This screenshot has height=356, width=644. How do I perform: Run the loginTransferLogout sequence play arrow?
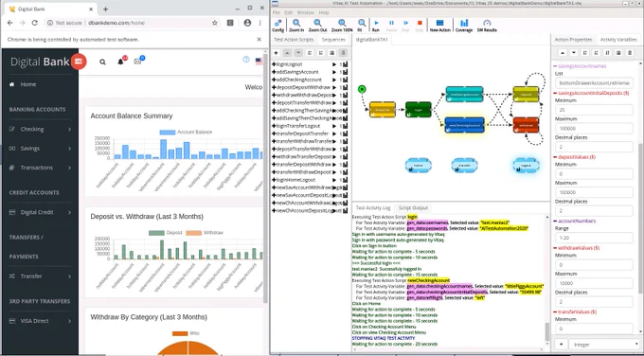point(334,126)
